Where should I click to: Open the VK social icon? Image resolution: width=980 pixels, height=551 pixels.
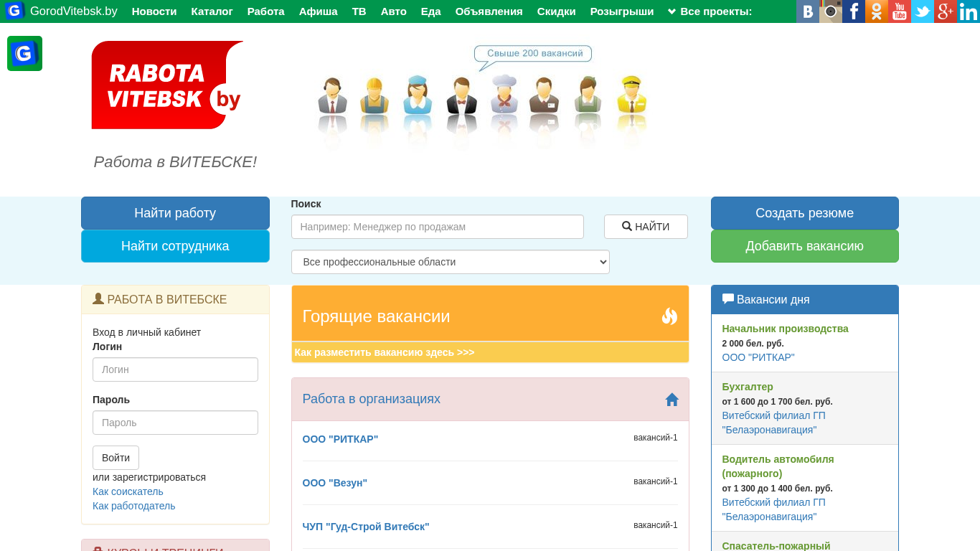pyautogui.click(x=808, y=11)
